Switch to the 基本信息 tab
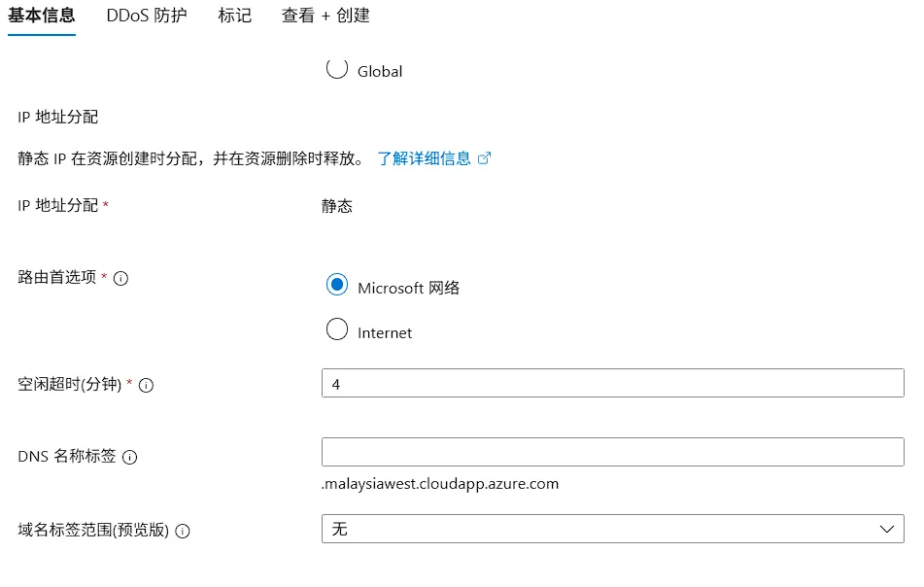Image resolution: width=924 pixels, height=587 pixels. coord(41,16)
